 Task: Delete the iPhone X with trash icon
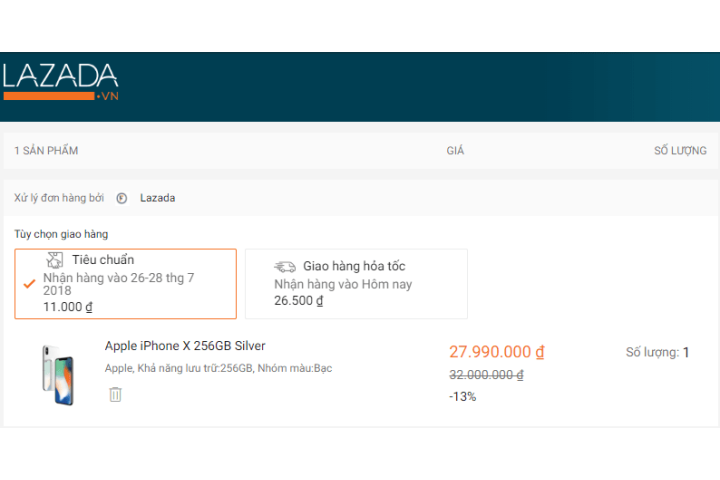click(x=115, y=394)
